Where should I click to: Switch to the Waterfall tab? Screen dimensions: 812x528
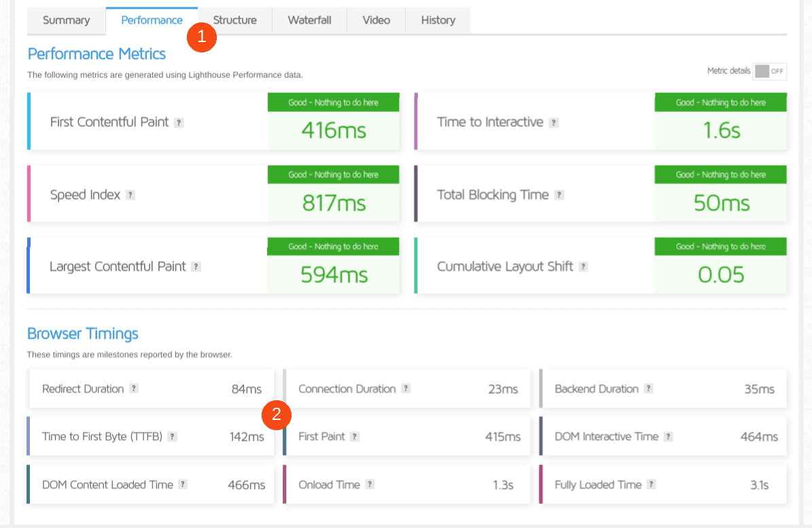pos(309,20)
